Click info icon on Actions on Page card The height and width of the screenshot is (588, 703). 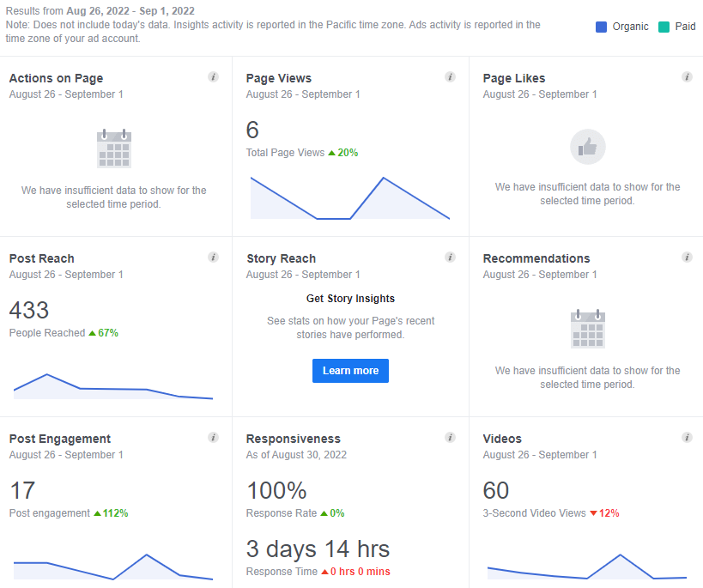214,77
